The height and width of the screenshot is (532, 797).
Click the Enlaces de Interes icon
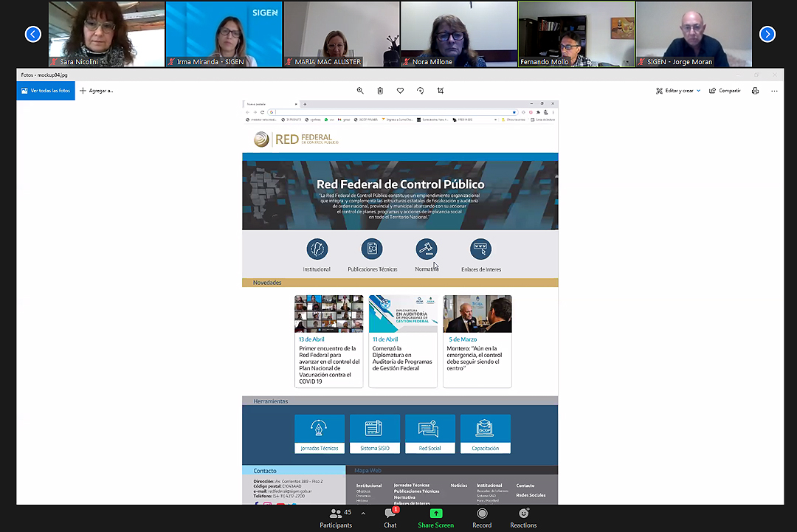[x=481, y=249]
